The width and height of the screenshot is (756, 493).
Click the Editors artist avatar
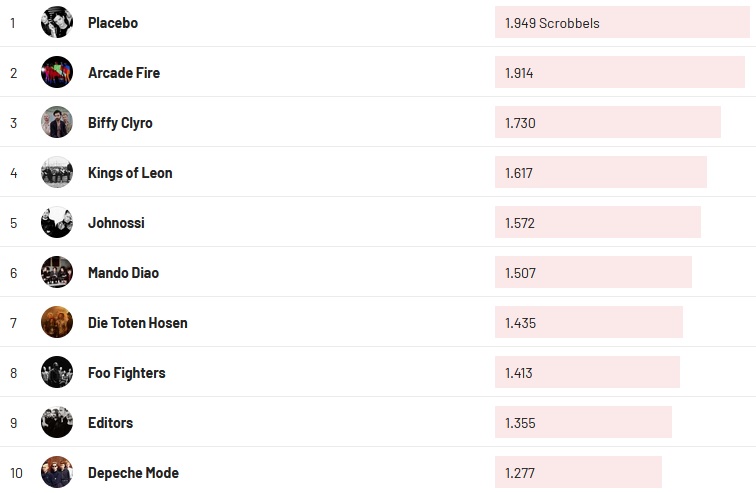57,422
